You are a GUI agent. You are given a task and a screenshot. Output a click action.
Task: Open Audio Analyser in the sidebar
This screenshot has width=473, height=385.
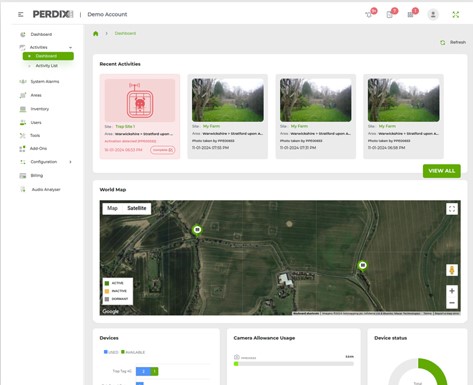point(46,189)
